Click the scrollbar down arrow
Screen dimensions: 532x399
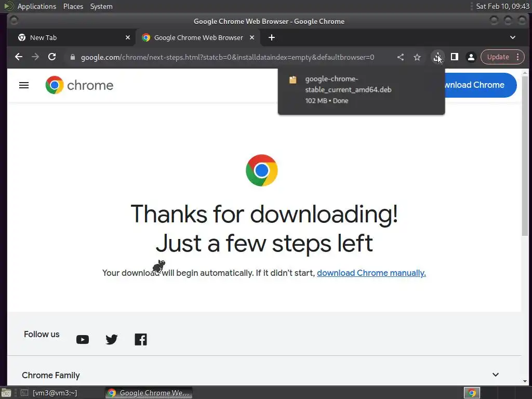coord(525,381)
